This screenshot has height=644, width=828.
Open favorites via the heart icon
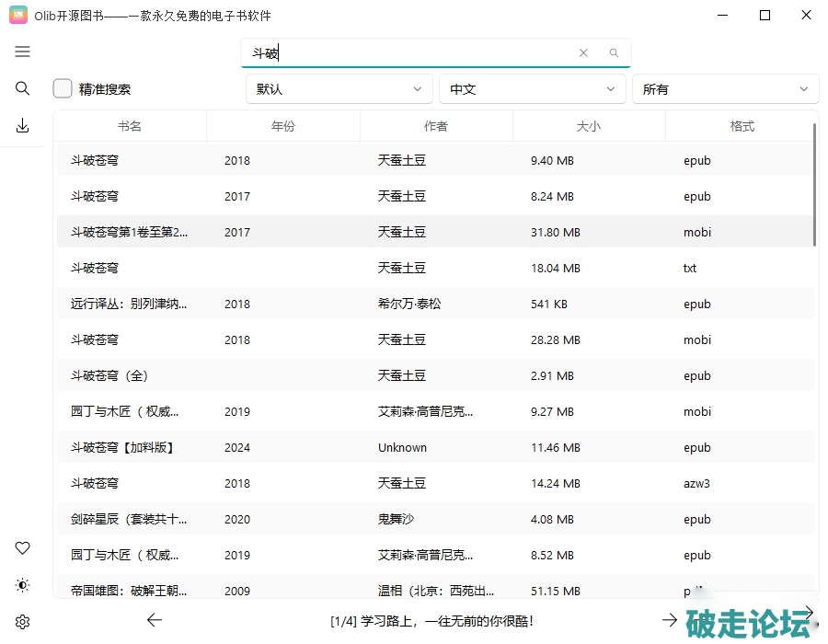(x=23, y=548)
